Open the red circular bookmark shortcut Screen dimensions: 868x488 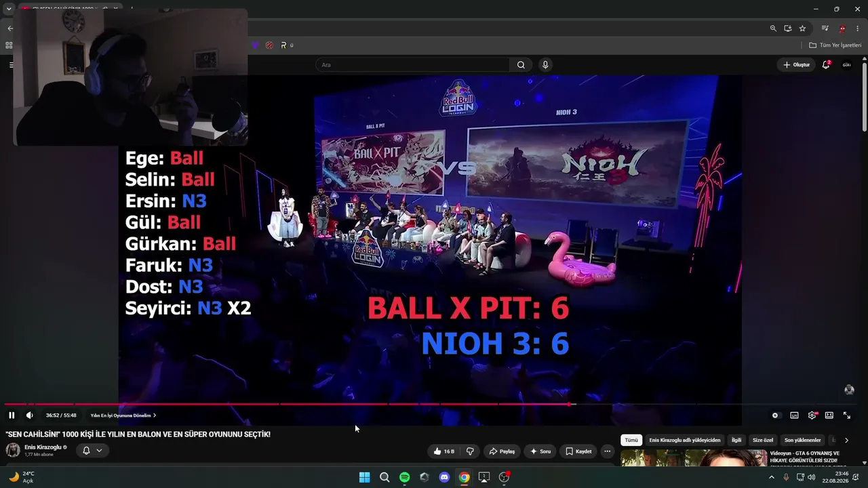(x=269, y=45)
